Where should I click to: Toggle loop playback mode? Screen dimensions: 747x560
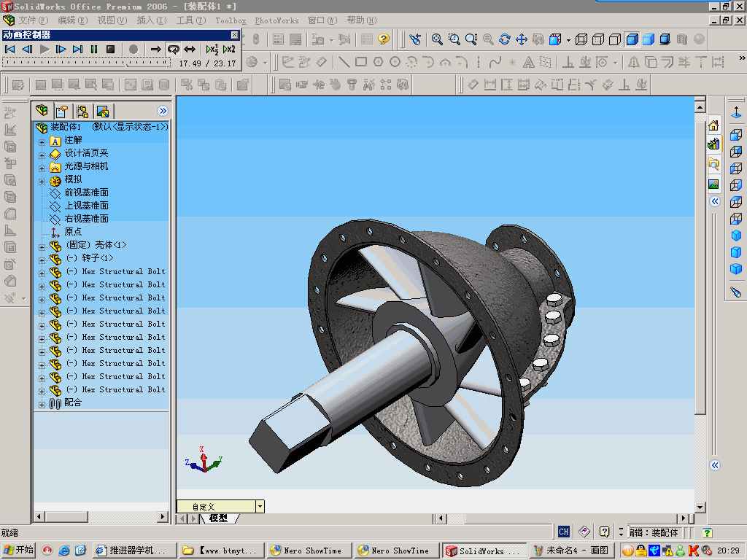pos(173,49)
